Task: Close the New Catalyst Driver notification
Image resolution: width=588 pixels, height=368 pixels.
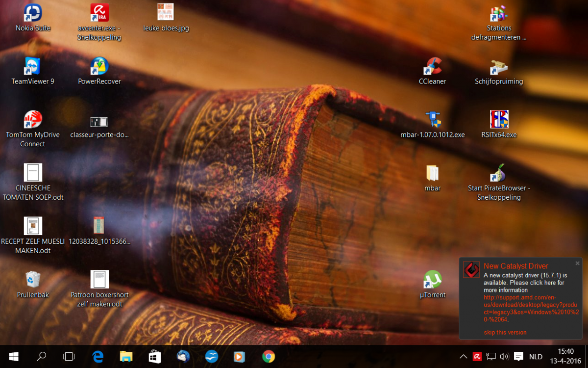Action: (x=577, y=263)
